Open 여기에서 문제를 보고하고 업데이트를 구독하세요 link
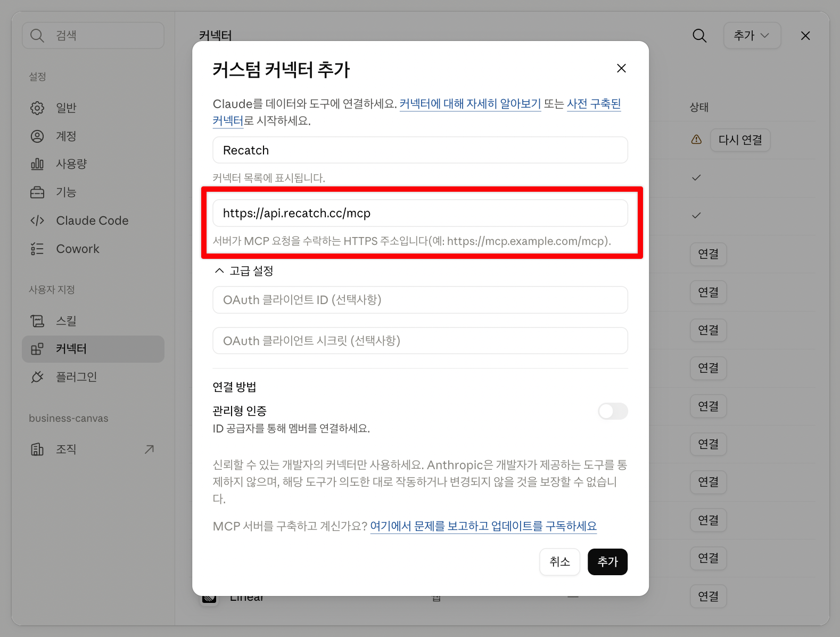Image resolution: width=840 pixels, height=637 pixels. [483, 526]
